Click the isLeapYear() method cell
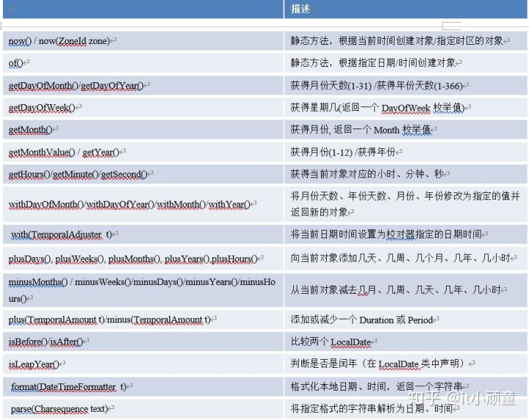 pos(143,364)
